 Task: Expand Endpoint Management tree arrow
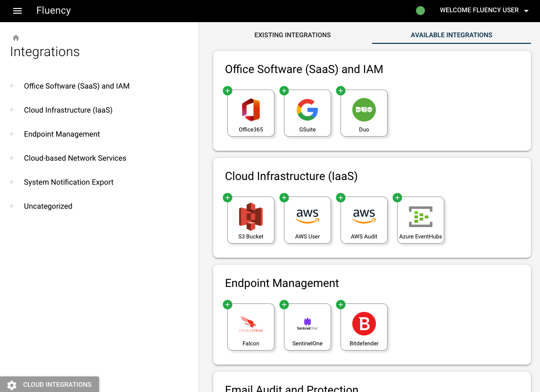tap(12, 134)
